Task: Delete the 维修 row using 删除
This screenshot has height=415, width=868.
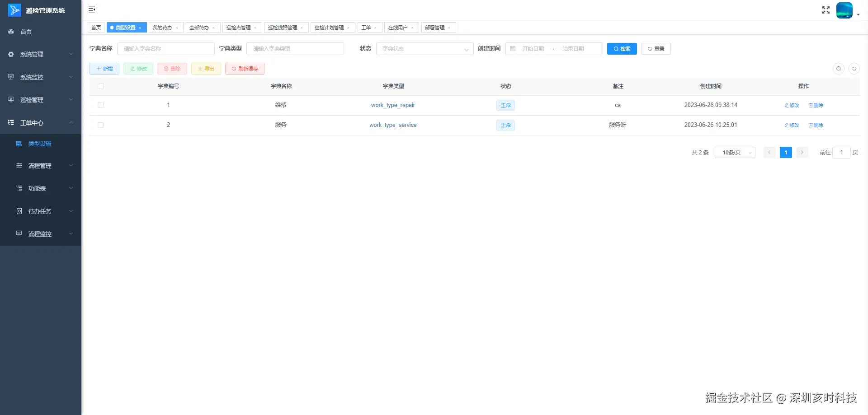Action: pos(816,105)
